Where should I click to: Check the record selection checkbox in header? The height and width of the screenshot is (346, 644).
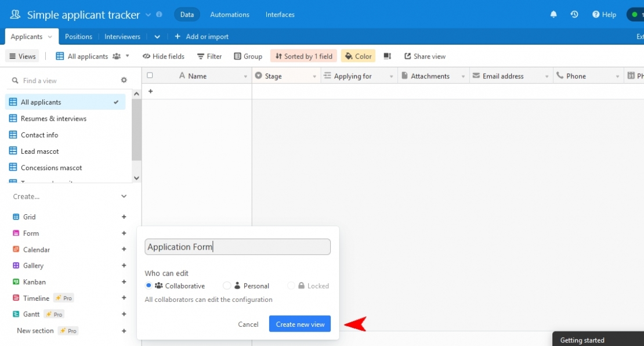click(x=149, y=75)
